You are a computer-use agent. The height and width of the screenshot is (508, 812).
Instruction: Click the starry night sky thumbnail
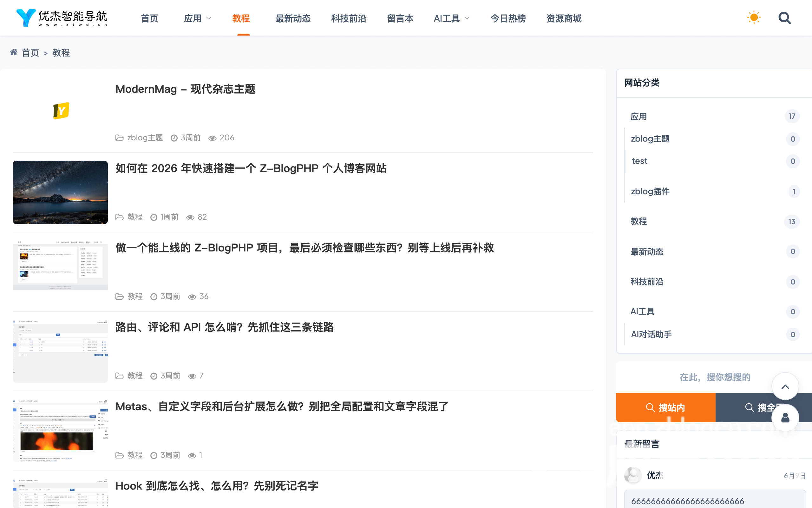tap(60, 192)
